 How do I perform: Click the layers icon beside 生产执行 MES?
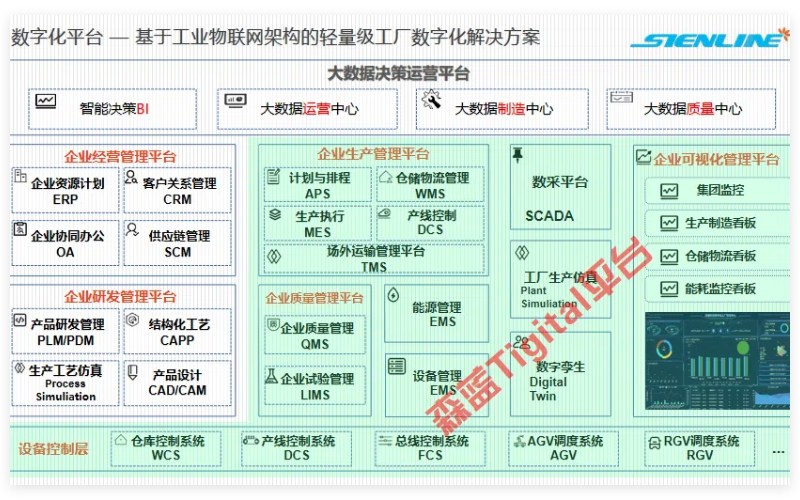274,214
